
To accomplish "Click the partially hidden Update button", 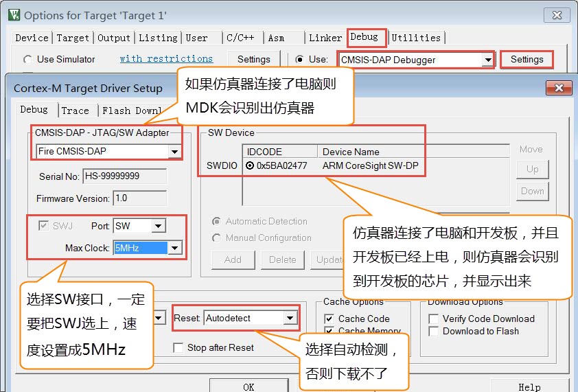I will click(327, 260).
